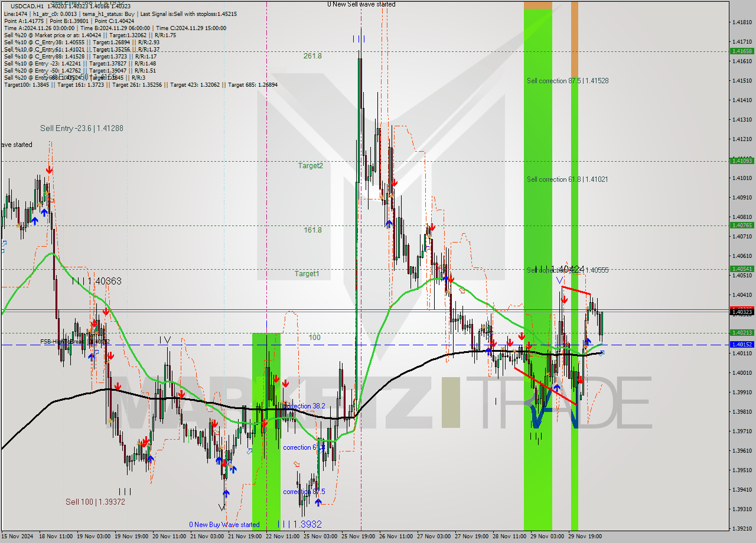Screen dimensions: 756x543
Task: Select the 'Sell 100 | 1.39372' label
Action: (x=95, y=502)
